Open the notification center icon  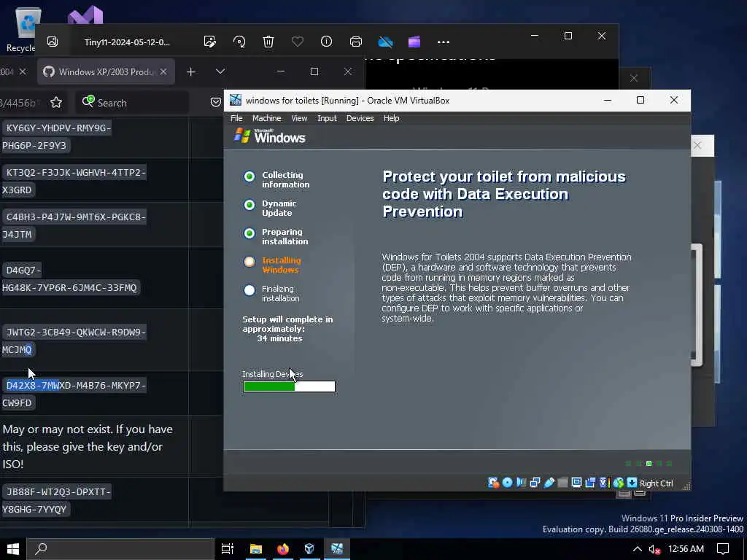(x=723, y=549)
